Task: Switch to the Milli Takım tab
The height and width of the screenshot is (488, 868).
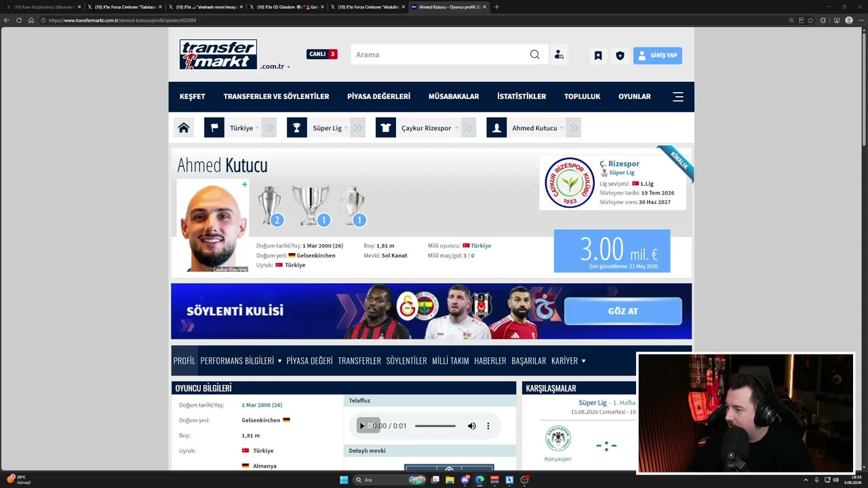Action: click(450, 361)
